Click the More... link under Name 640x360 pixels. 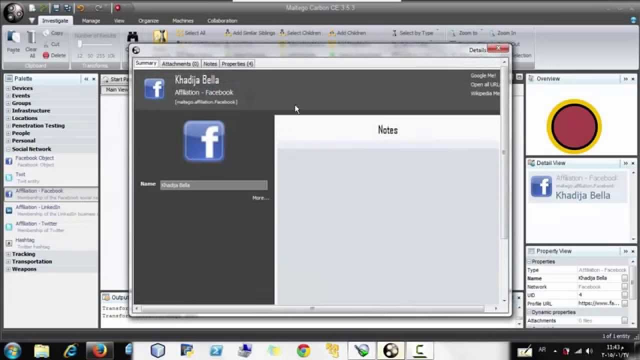click(260, 198)
